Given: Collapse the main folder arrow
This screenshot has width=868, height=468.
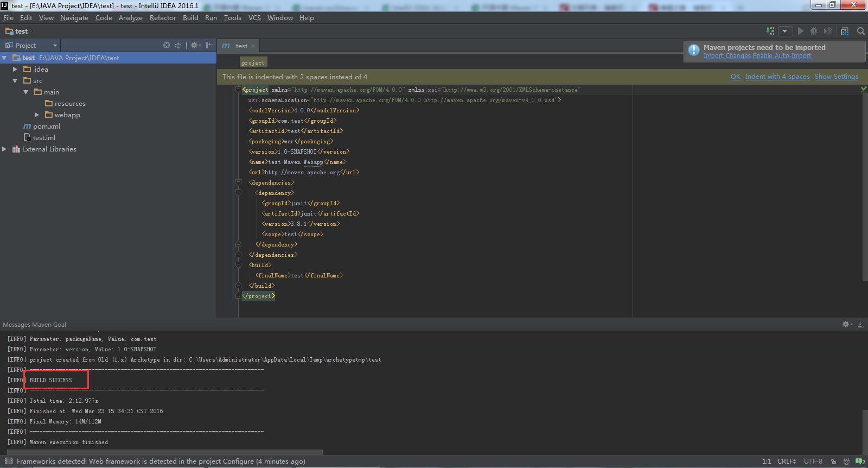Looking at the screenshot, I should click(25, 92).
